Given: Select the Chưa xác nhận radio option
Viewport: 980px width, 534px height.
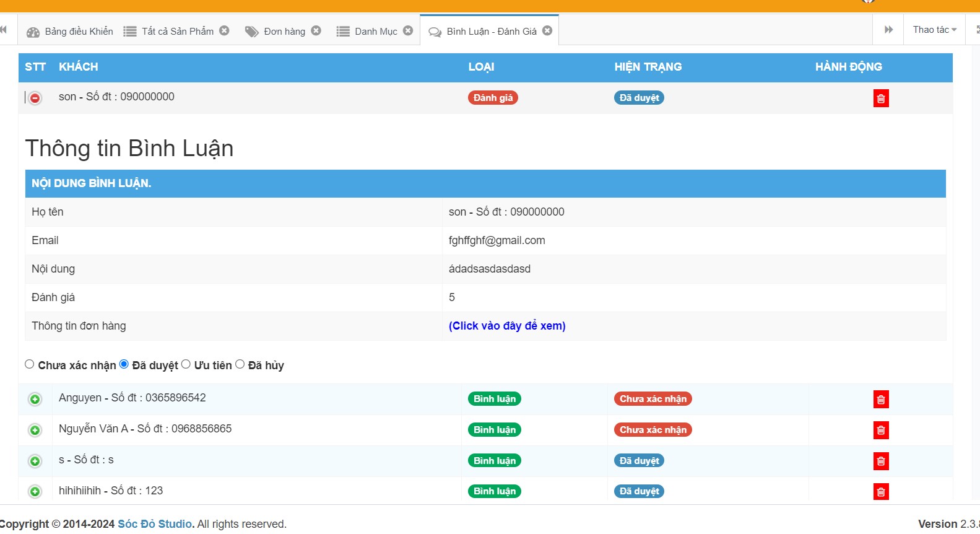Looking at the screenshot, I should pyautogui.click(x=30, y=364).
